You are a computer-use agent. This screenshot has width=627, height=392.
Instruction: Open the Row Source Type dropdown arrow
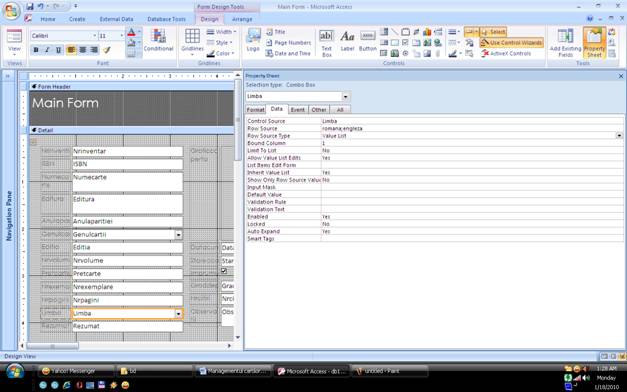click(x=619, y=136)
